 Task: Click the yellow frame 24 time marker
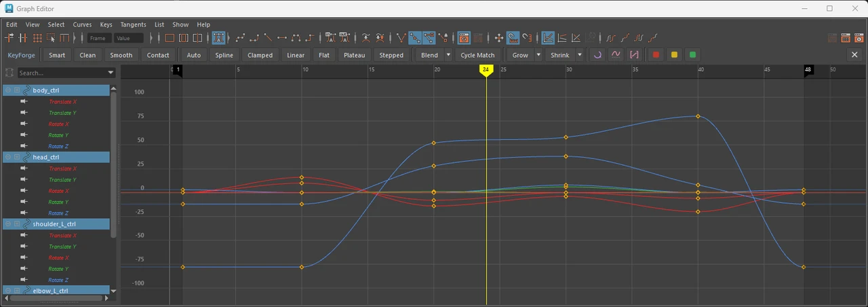pos(486,70)
